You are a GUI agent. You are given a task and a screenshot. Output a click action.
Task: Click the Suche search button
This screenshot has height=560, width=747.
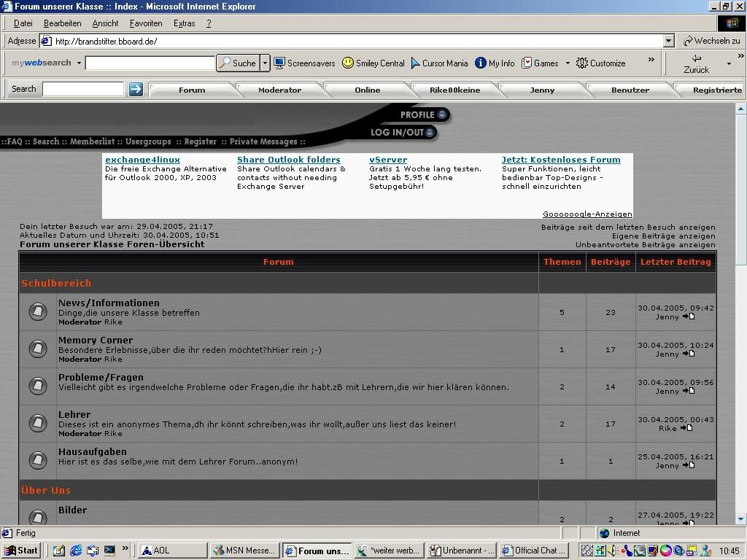[x=238, y=63]
